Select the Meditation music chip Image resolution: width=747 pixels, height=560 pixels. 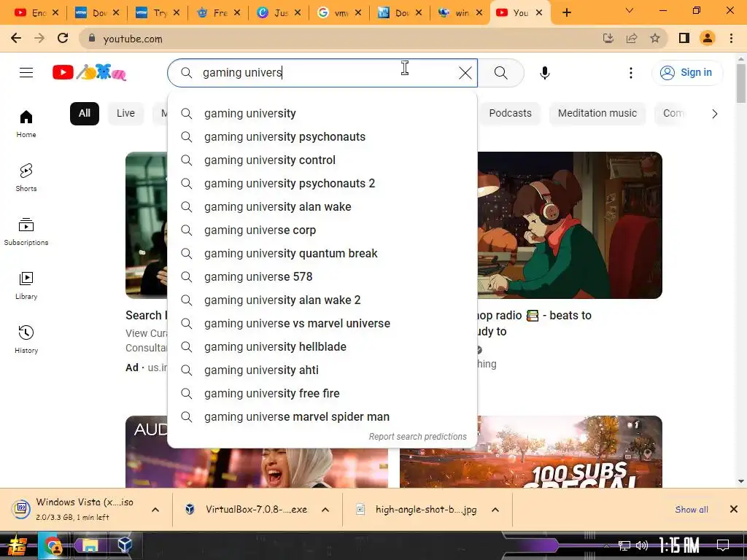pyautogui.click(x=597, y=113)
